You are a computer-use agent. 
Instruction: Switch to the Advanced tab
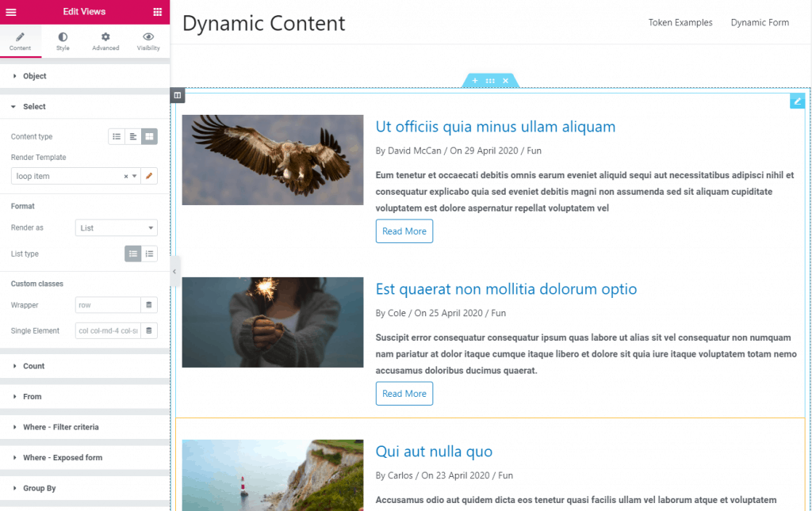pos(105,42)
